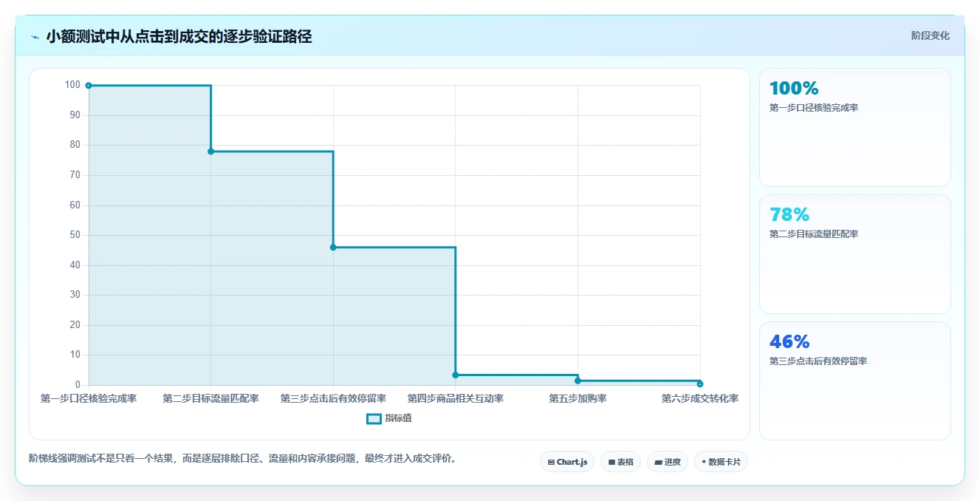Screen dimensions: 980x501
Task: Click x-axis label 第二步目标流量匹配率
Action: coord(210,399)
